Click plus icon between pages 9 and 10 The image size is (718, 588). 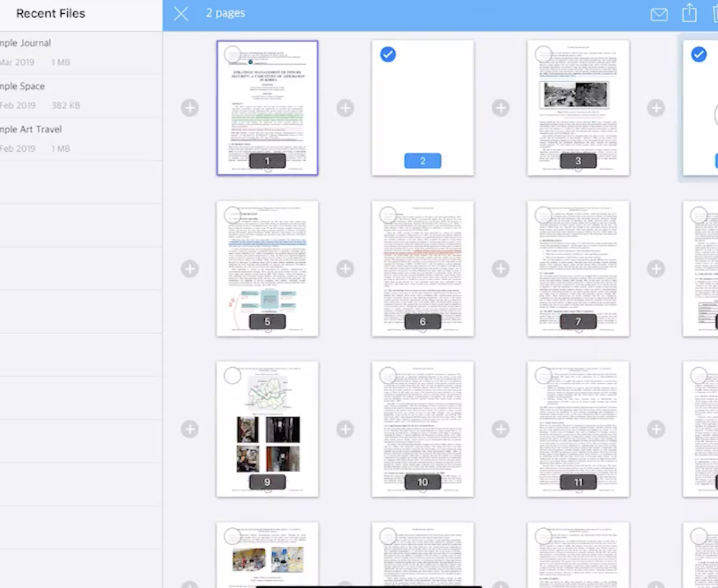[345, 429]
